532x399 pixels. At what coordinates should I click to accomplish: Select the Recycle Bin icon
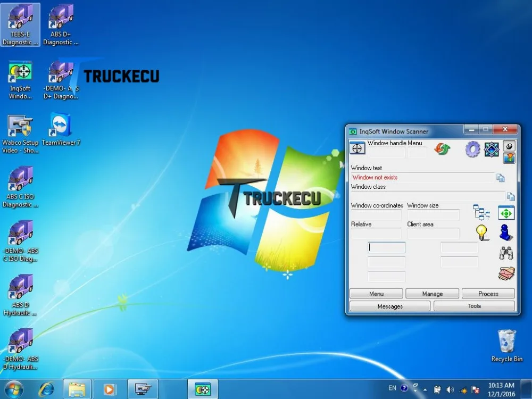pyautogui.click(x=507, y=346)
